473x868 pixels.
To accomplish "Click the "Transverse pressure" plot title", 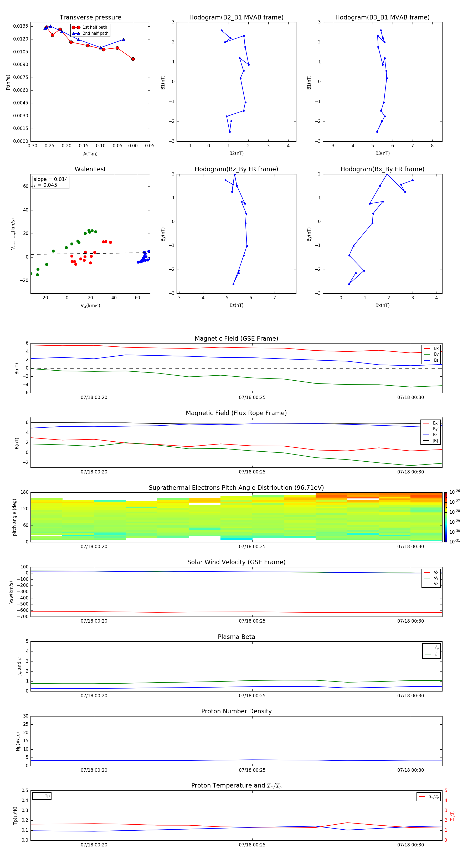I will pyautogui.click(x=90, y=18).
